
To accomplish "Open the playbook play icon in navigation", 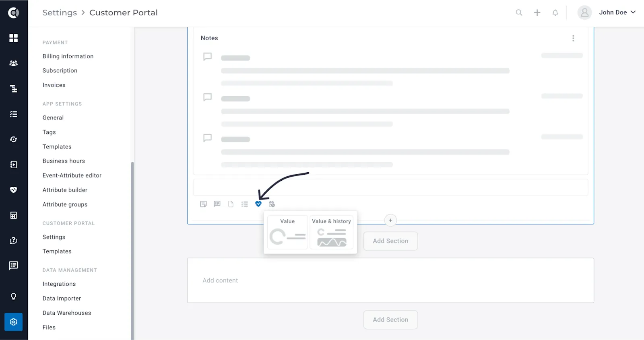I will 14,165.
